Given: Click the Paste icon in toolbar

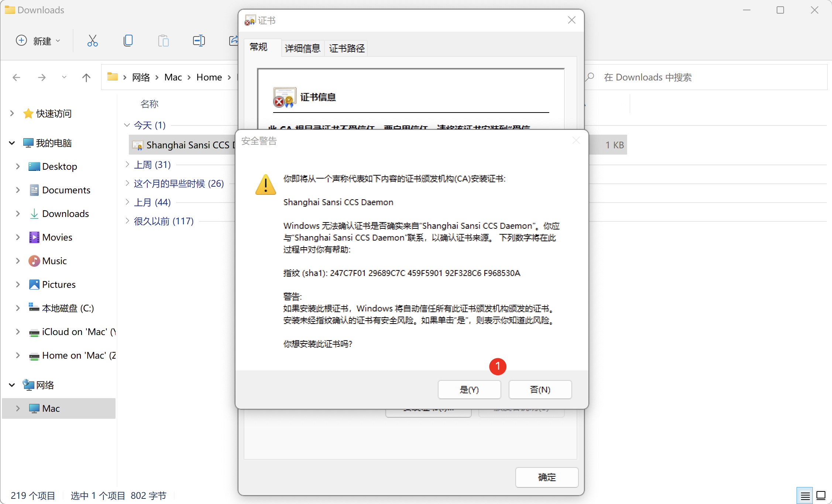Looking at the screenshot, I should (163, 41).
